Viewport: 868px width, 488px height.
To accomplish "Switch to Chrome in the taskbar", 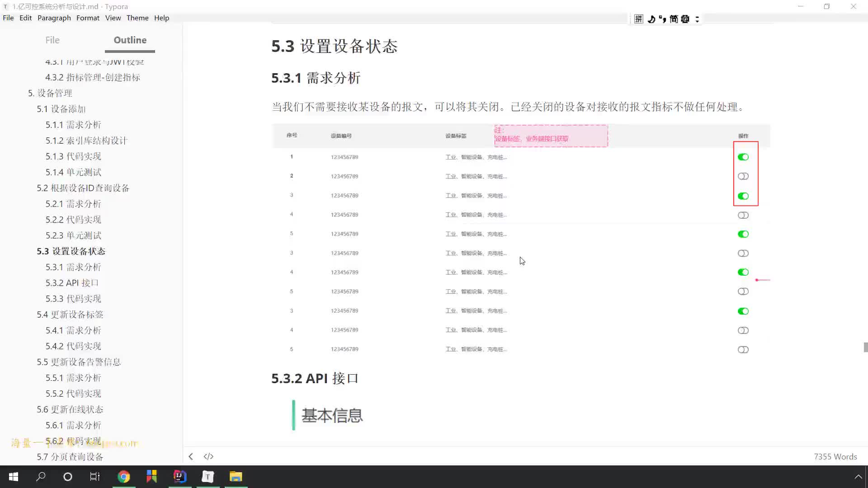I will click(123, 477).
